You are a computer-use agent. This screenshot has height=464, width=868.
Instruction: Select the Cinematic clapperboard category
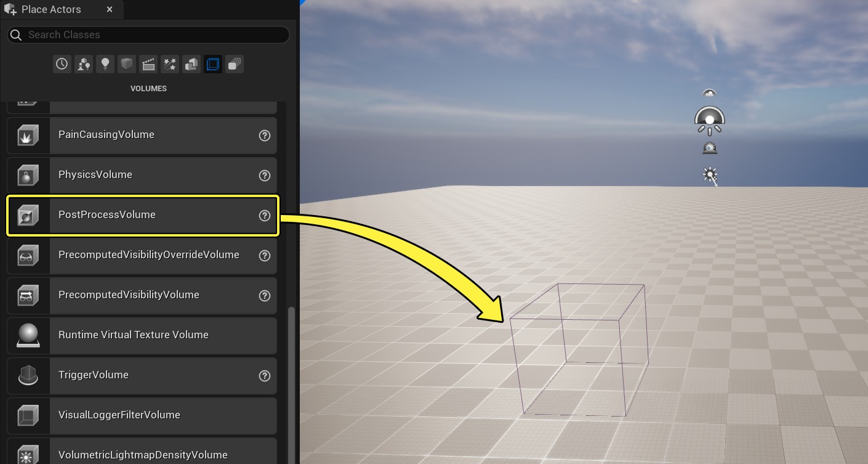(148, 63)
